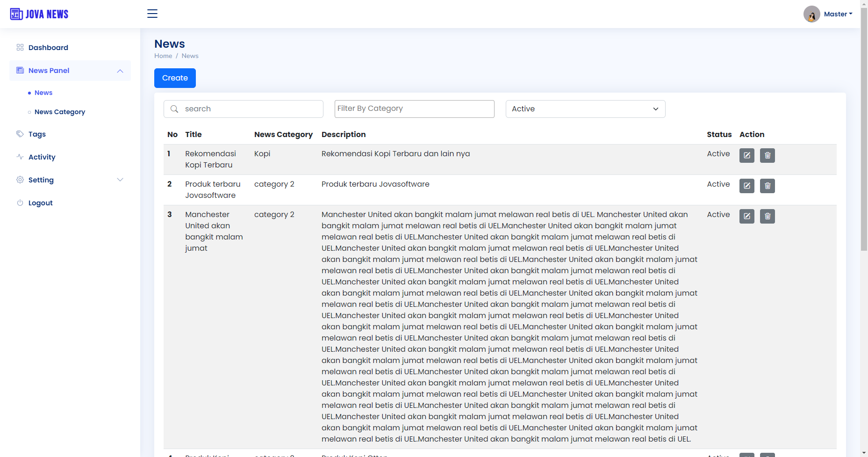Viewport: 868px width, 457px height.
Task: Delete the Rekomendasi Kopi Terbaru news row
Action: (x=767, y=155)
